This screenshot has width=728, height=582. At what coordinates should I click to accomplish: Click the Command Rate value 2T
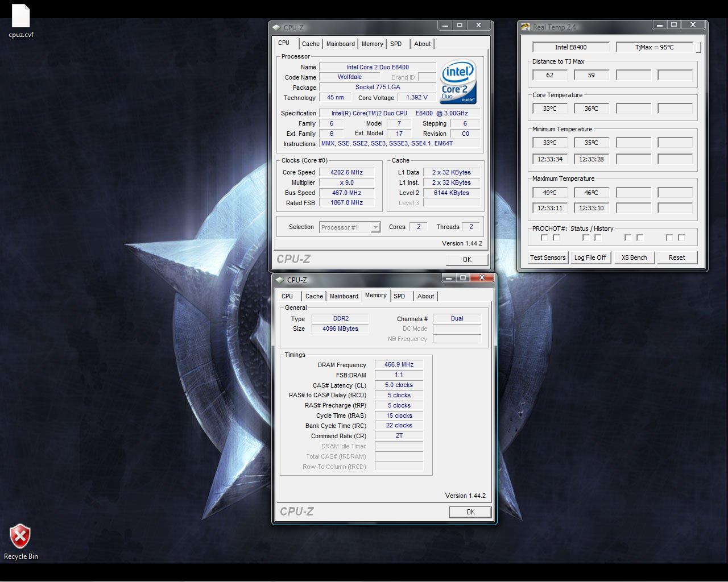pos(399,435)
